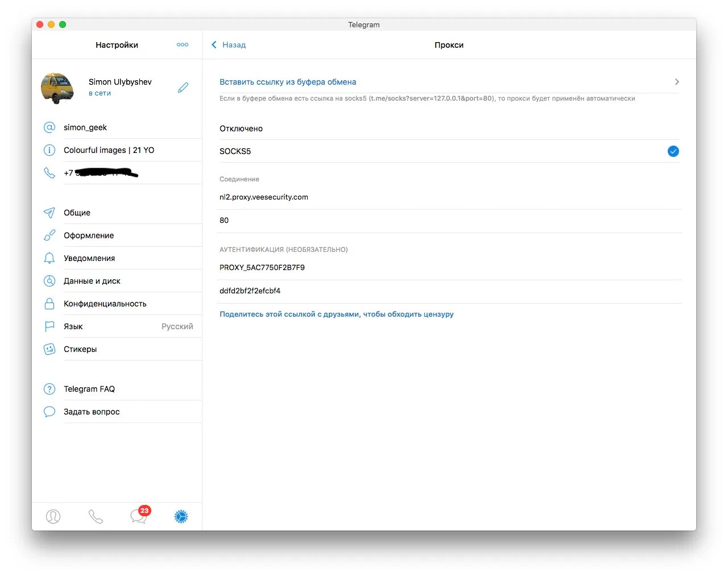Open the Settings gear tab
Image resolution: width=728 pixels, height=576 pixels.
coord(181,516)
